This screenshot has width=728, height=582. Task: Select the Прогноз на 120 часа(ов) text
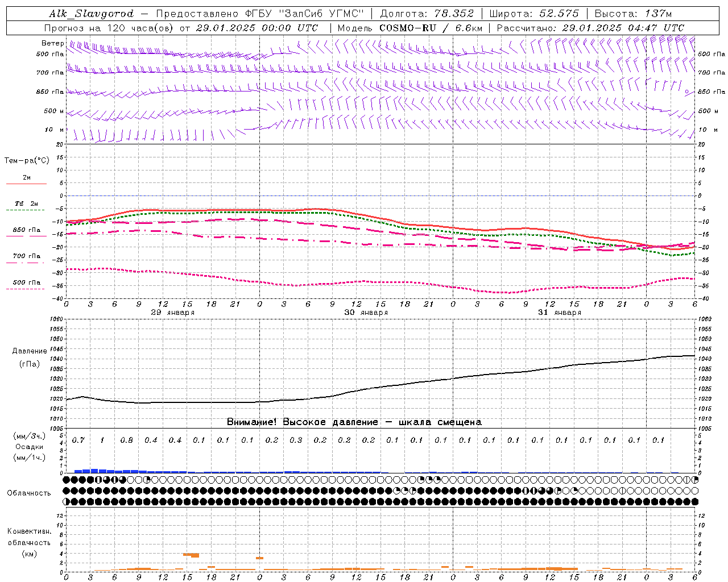click(x=109, y=28)
